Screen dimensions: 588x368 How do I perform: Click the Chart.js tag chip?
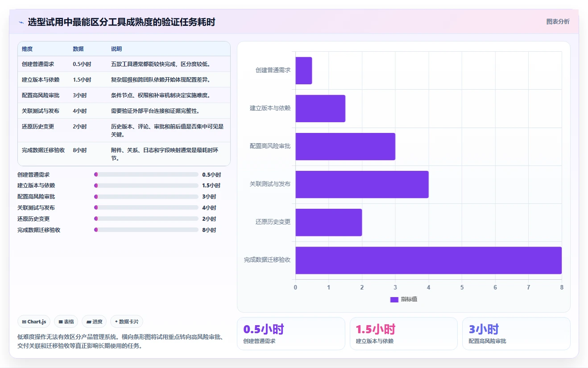34,322
